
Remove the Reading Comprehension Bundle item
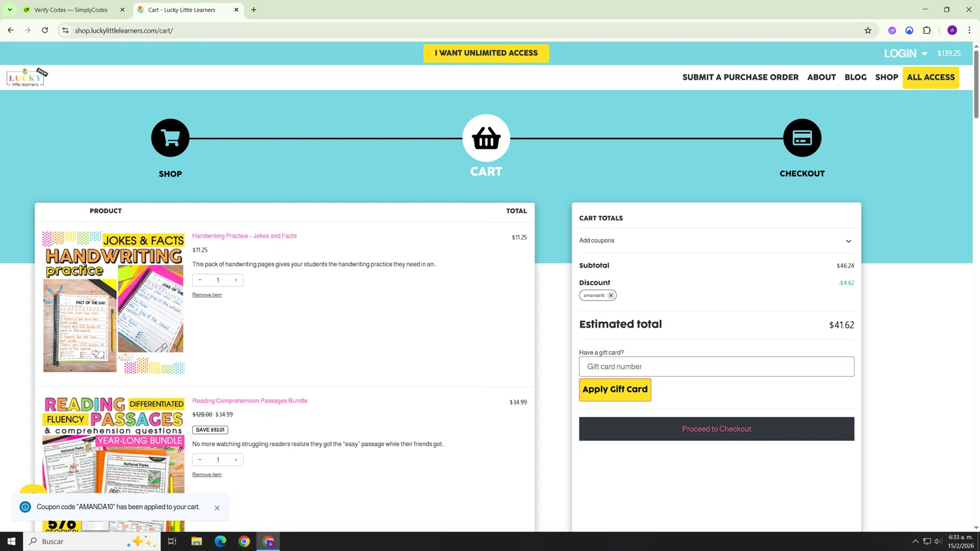[207, 475]
